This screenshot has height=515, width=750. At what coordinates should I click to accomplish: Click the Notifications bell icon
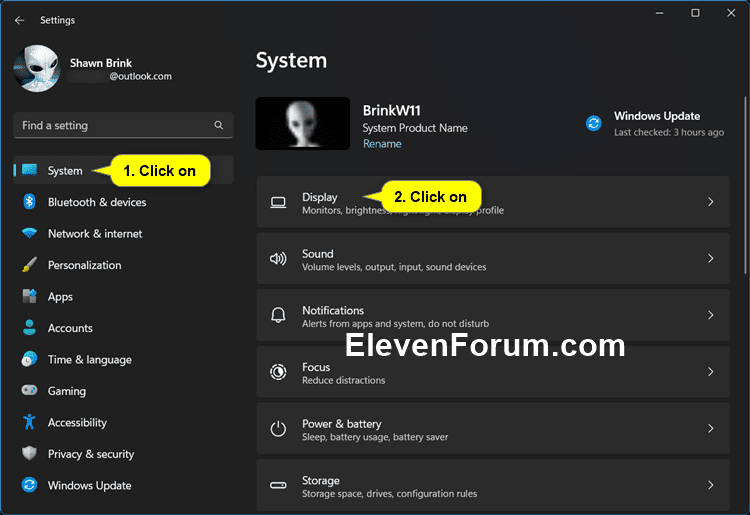[x=278, y=315]
